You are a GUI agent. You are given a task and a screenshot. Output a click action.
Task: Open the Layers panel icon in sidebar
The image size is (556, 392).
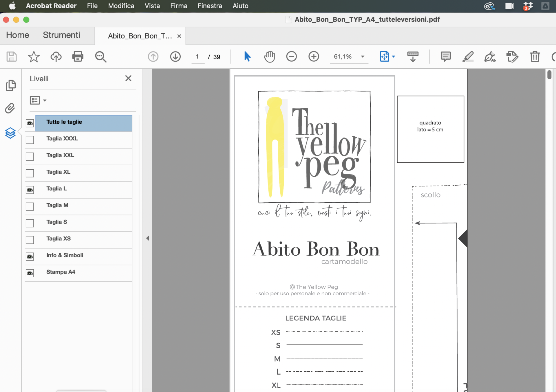point(10,133)
